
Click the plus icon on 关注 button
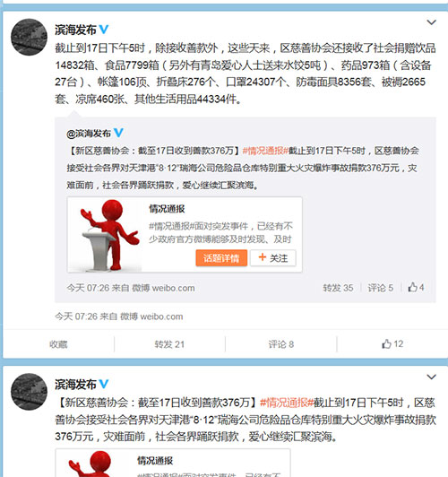(x=263, y=257)
